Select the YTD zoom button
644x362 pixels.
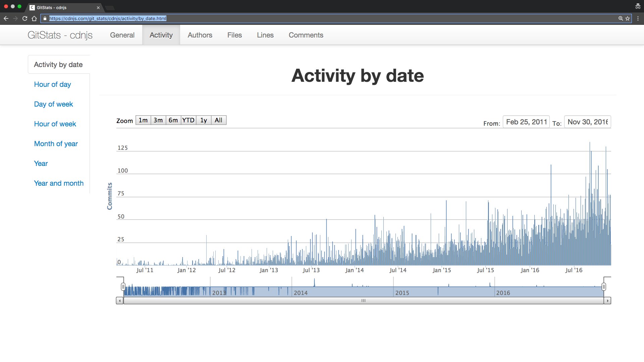(x=189, y=120)
